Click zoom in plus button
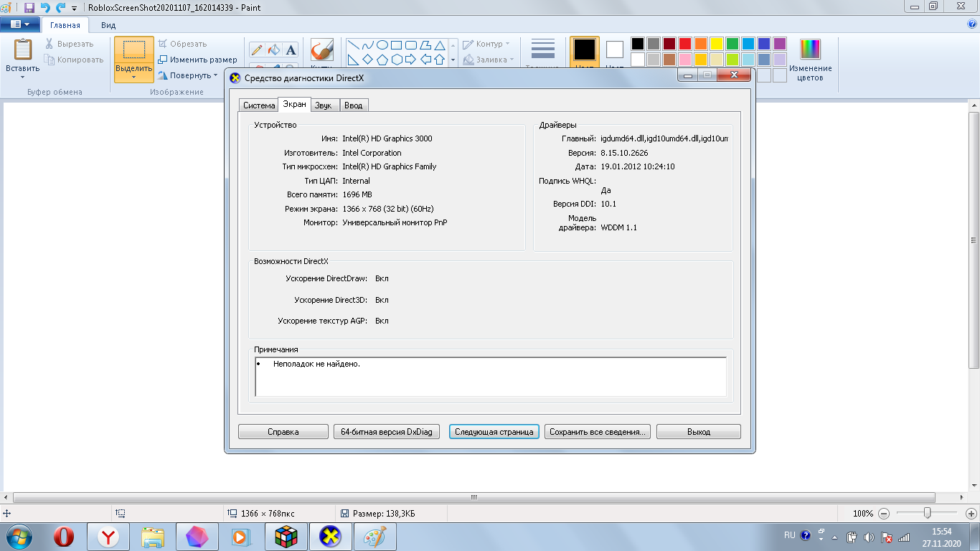980x551 pixels. click(971, 514)
